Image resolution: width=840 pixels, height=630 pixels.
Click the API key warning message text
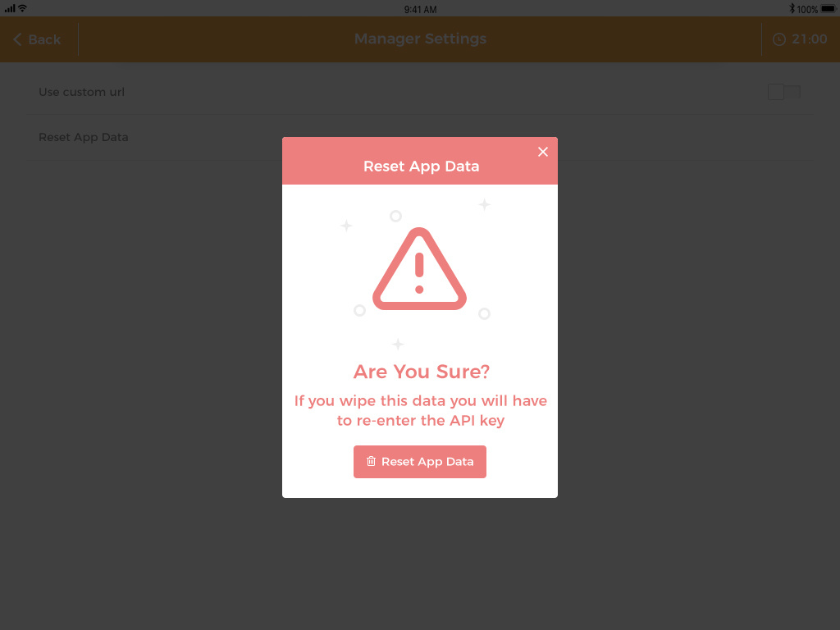click(x=421, y=410)
